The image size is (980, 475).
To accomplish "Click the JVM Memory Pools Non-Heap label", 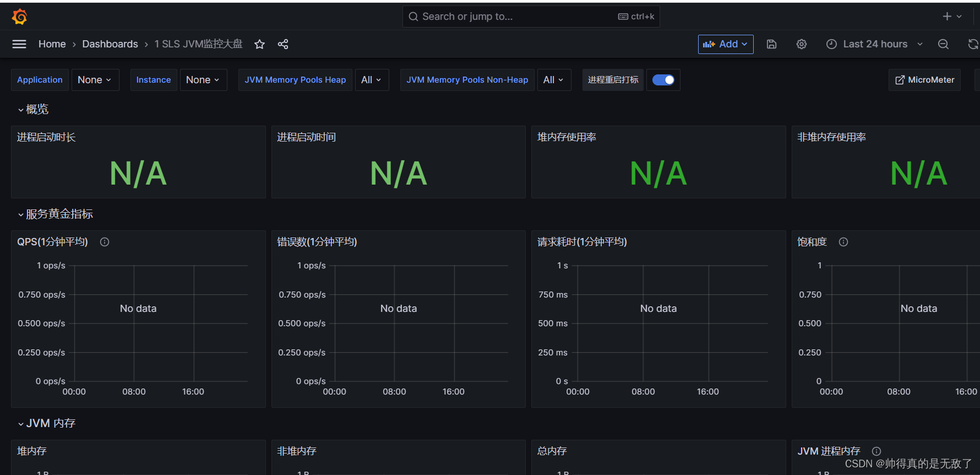I will pos(467,80).
